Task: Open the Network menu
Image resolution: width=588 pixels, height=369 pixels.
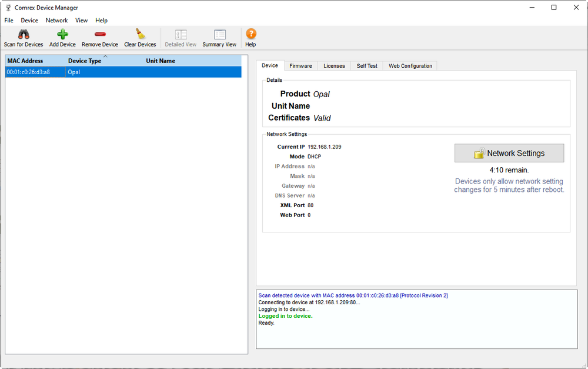Action: pos(56,20)
